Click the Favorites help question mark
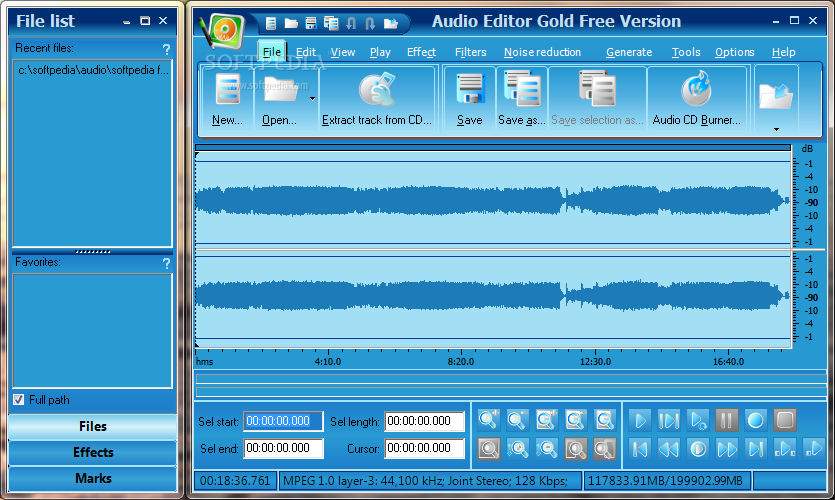Image resolution: width=835 pixels, height=500 pixels. tap(166, 263)
